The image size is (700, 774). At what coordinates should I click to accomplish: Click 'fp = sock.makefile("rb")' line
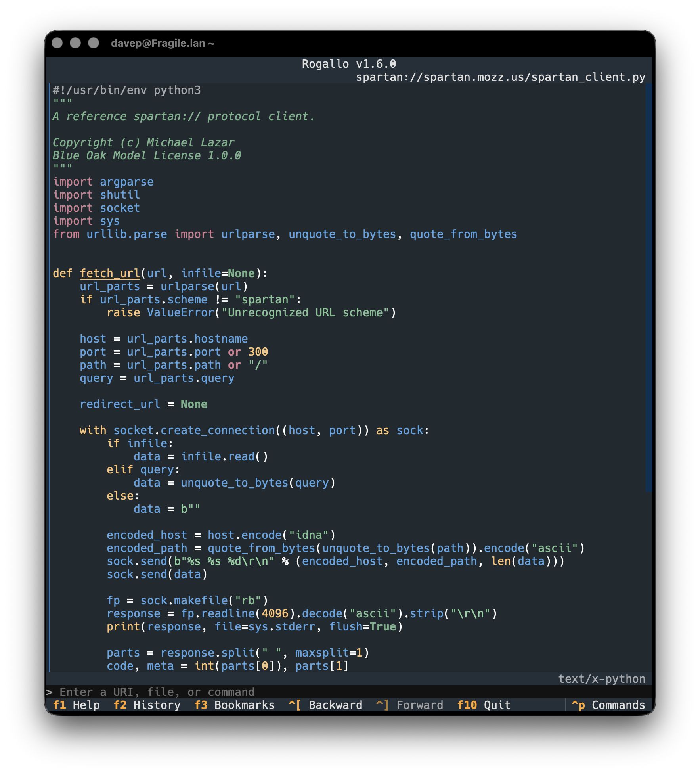[187, 600]
